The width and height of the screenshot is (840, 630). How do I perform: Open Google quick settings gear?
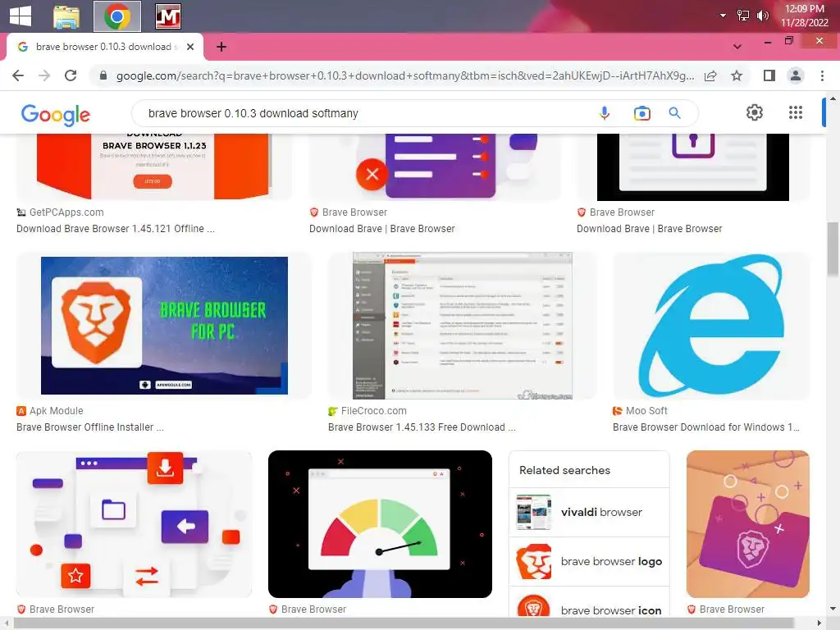coord(755,112)
